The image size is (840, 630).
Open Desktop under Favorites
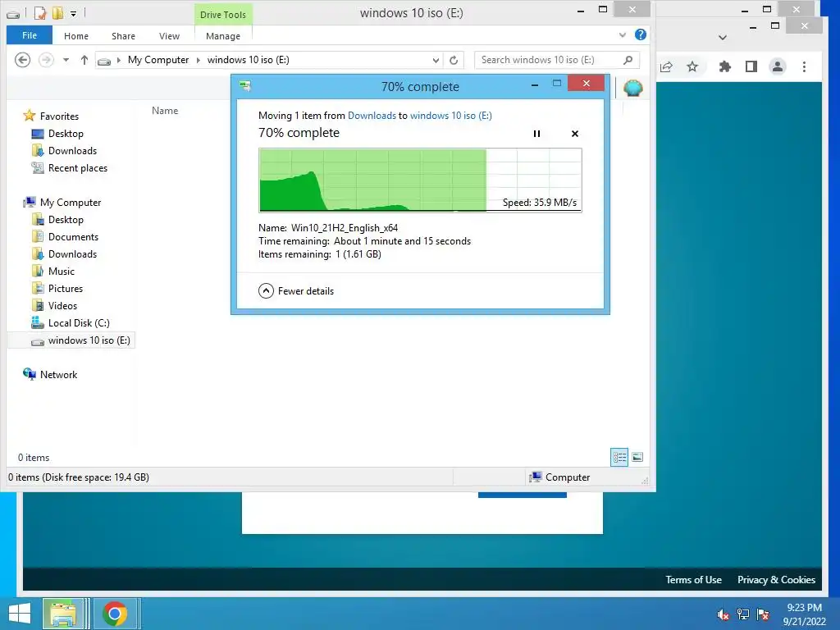point(58,134)
